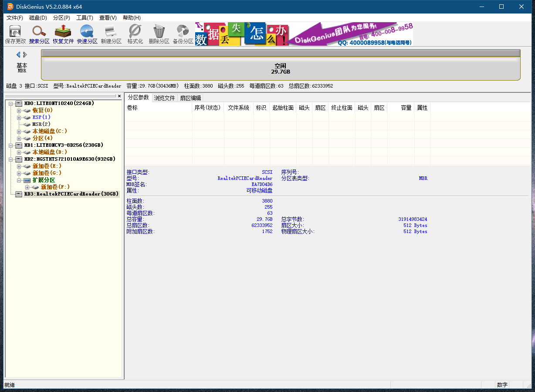Select 恢复(0) label in disk tree
The height and width of the screenshot is (392, 535).
43,110
